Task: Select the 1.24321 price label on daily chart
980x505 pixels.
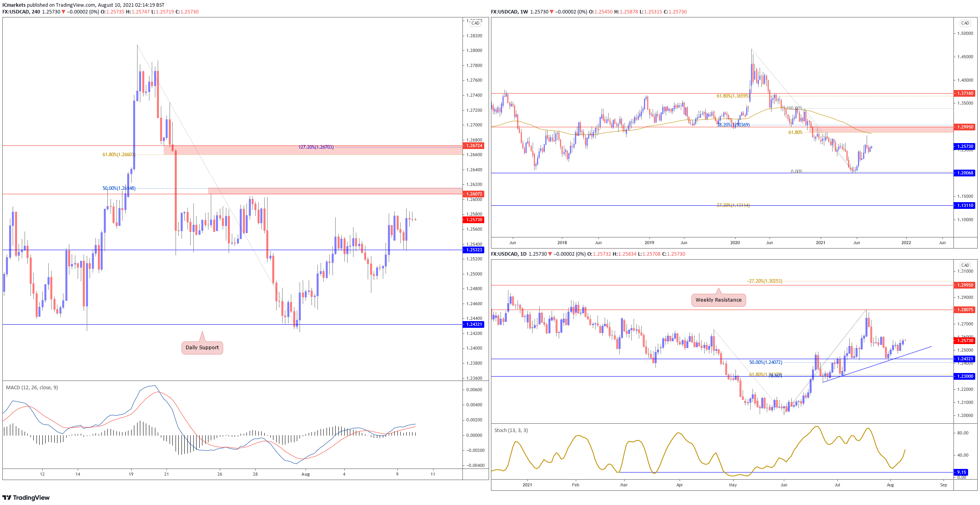Action: click(964, 359)
